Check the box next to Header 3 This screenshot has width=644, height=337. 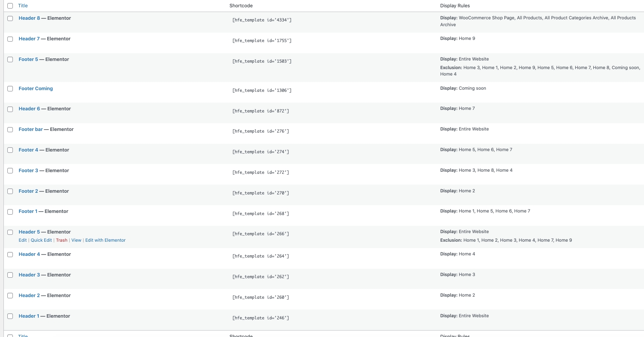10,275
